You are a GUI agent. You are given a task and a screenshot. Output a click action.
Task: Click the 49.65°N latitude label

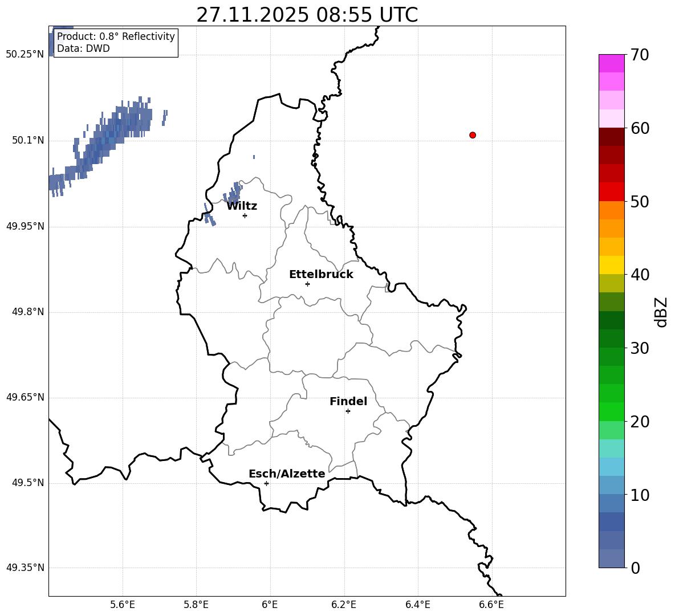(x=25, y=397)
